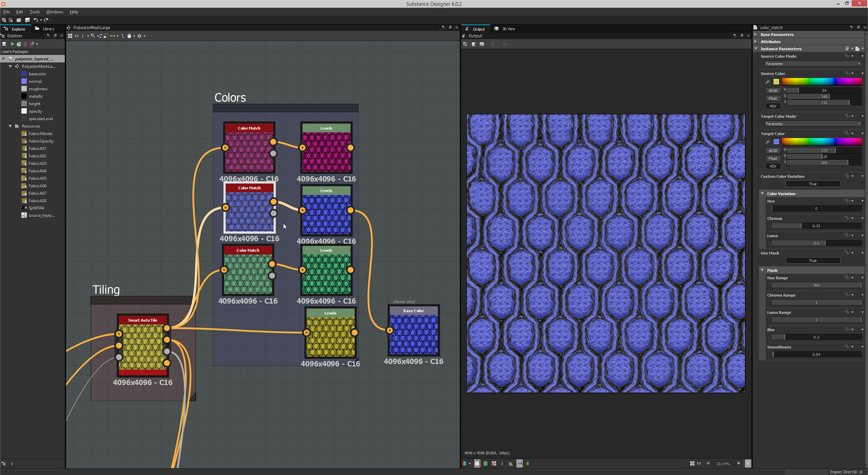The image size is (868, 475).
Task: Open the Tools menu
Action: pyautogui.click(x=34, y=12)
